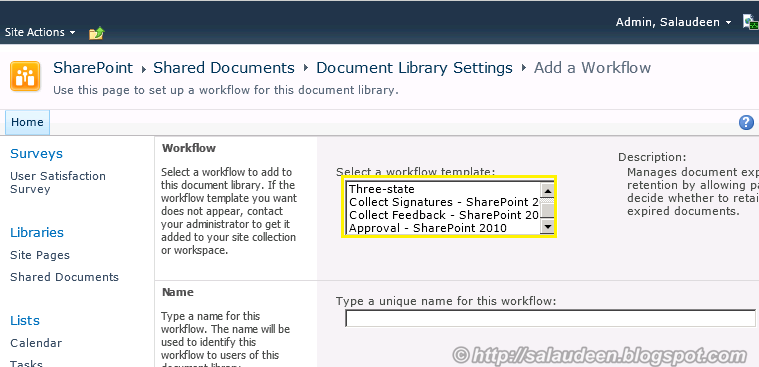Click the Navigate Up folder icon
This screenshot has width=759, height=367.
point(97,33)
